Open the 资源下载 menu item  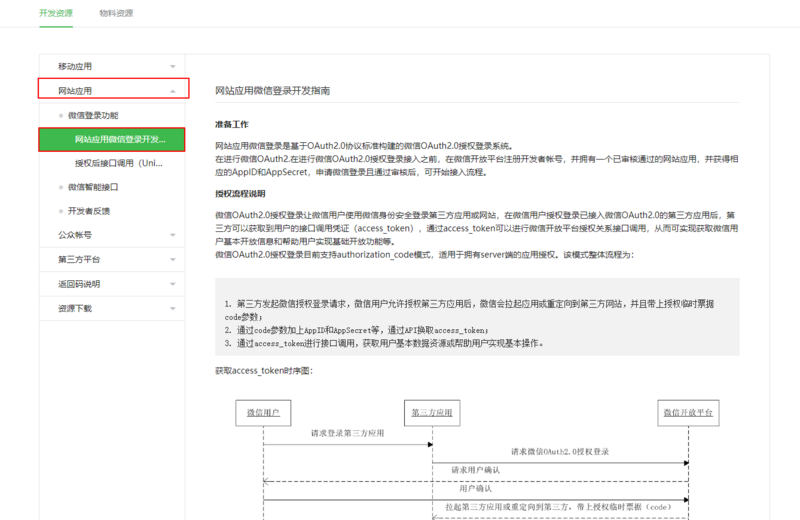pos(112,308)
